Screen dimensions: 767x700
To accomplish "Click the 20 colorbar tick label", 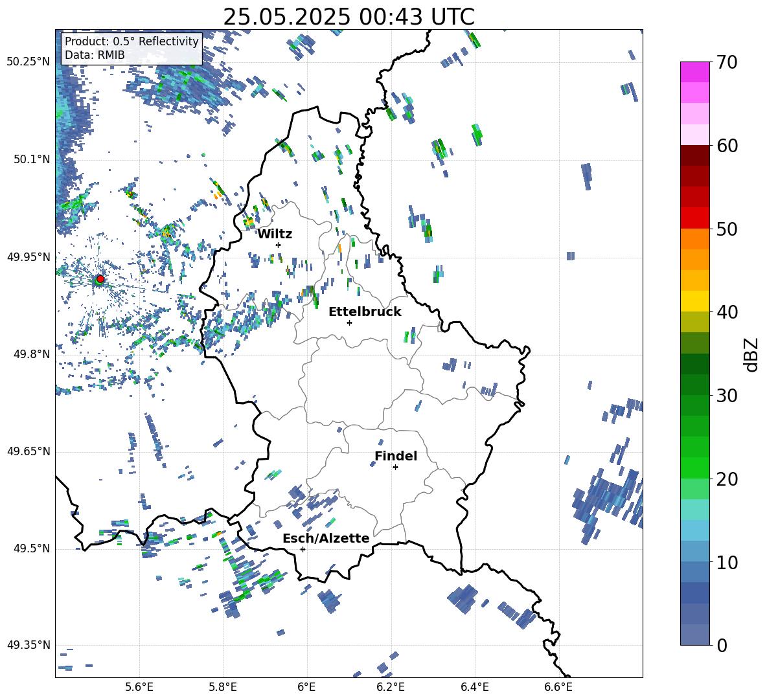I will [x=727, y=479].
